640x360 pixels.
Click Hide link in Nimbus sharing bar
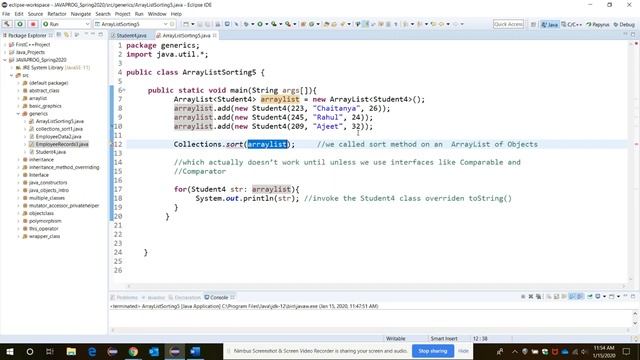pos(463,351)
